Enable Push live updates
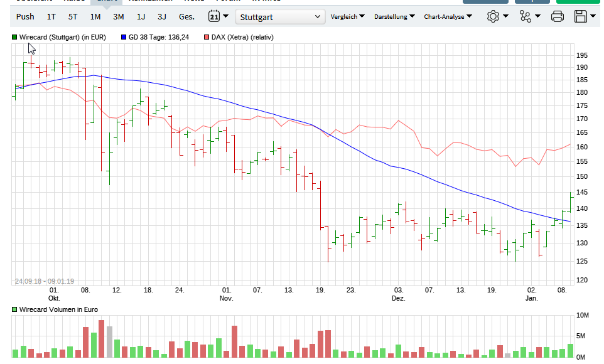 tap(25, 16)
